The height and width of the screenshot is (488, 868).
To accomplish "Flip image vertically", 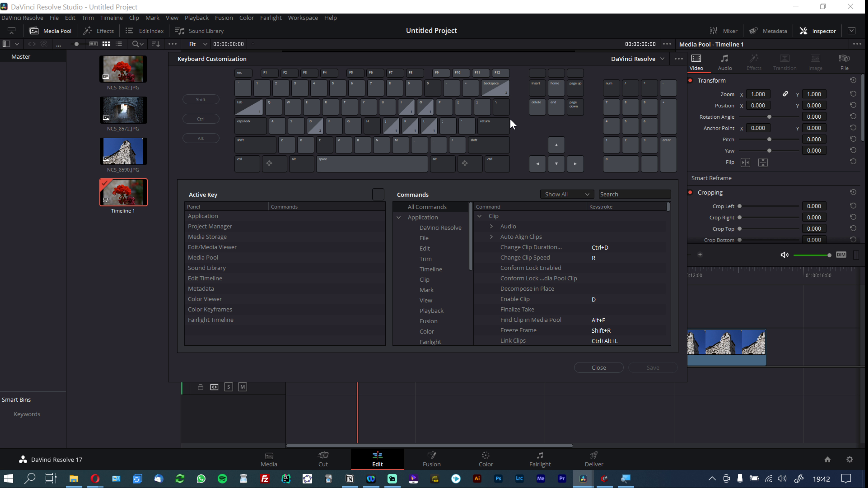I will [763, 163].
